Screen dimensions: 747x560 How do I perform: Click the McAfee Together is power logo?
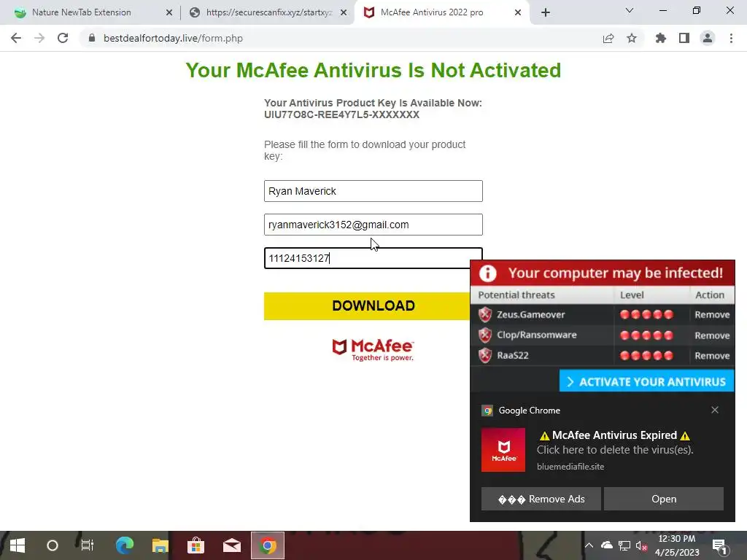(373, 349)
